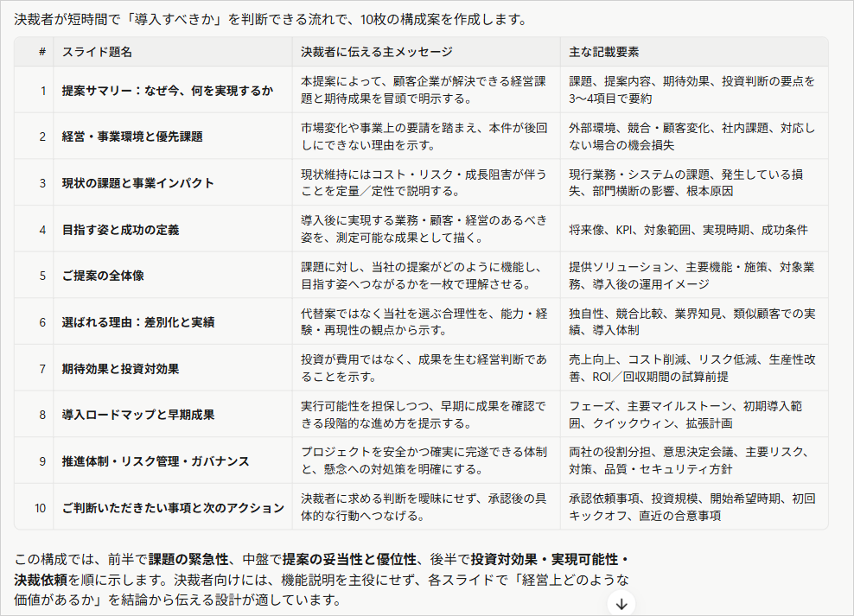Select 'ご判断いただきたい事項と次のアクション' title cell

(173, 508)
